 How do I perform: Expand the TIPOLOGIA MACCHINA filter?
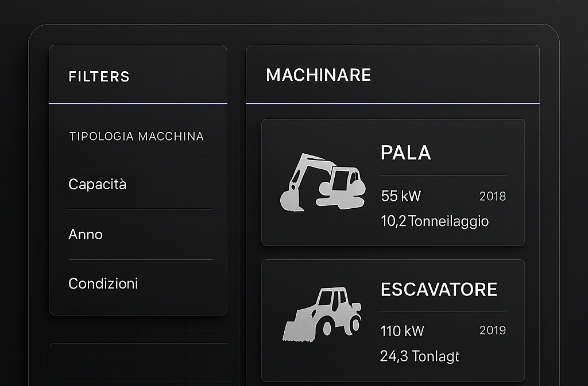pyautogui.click(x=136, y=136)
